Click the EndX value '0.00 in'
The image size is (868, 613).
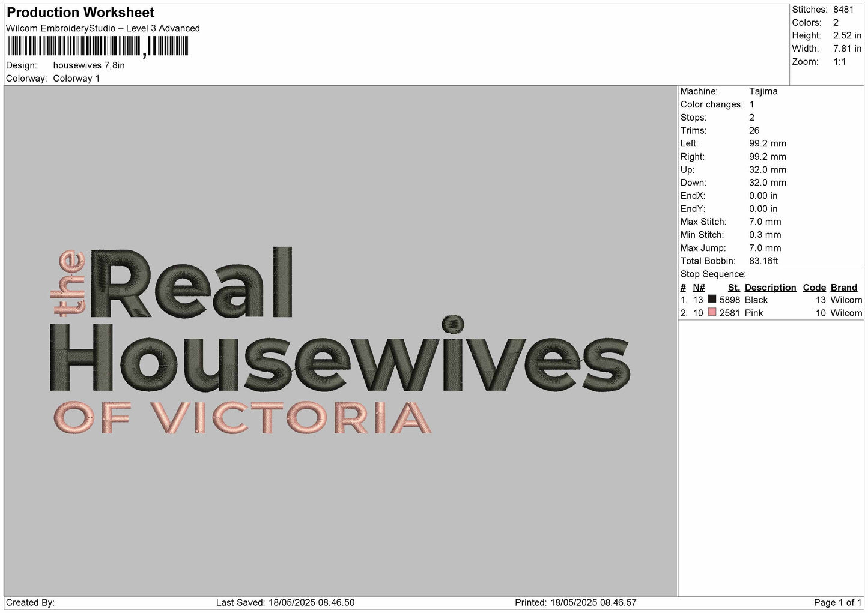pos(763,196)
